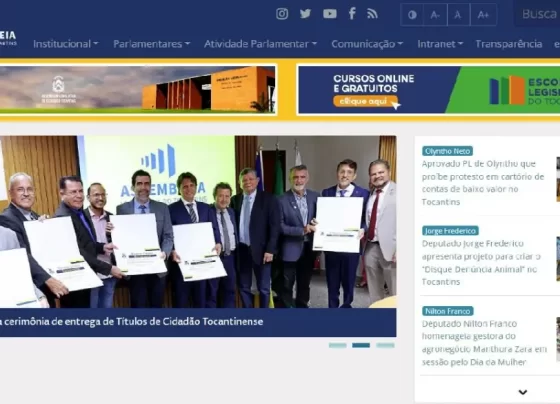Screen dimensions: 560x404
Task: Expand the Comunicação menu
Action: (367, 44)
